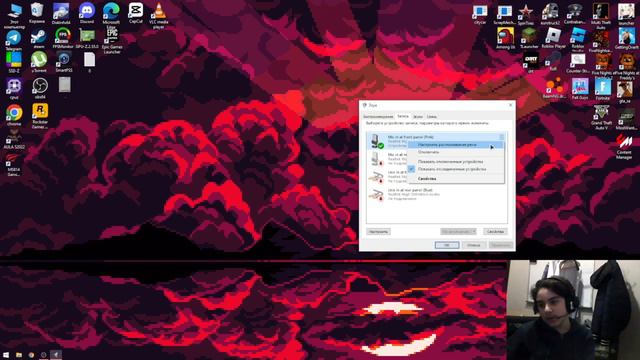Click the level meter beside the front panel mic
This screenshot has width=640, height=360.
(x=502, y=137)
